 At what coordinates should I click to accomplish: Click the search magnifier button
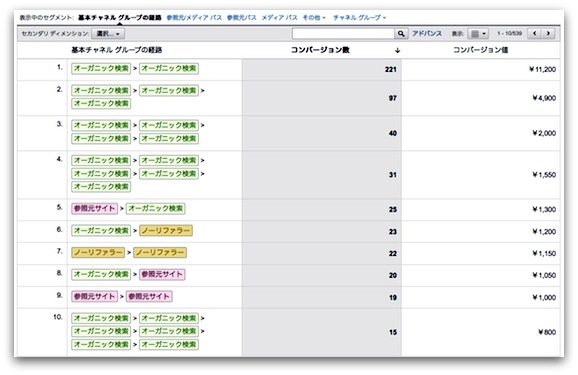tap(401, 34)
